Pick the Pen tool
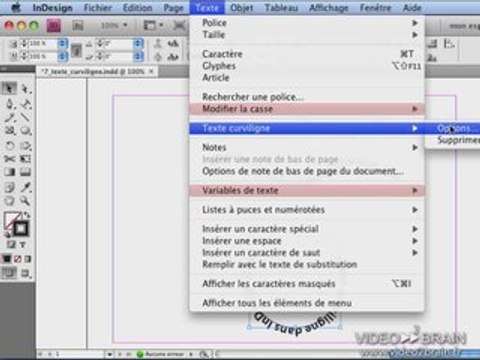 9,104
